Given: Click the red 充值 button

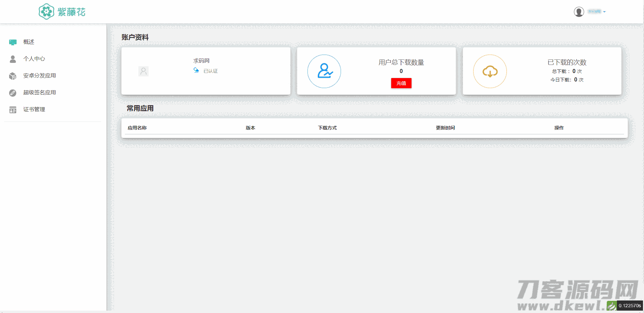Looking at the screenshot, I should (x=401, y=83).
